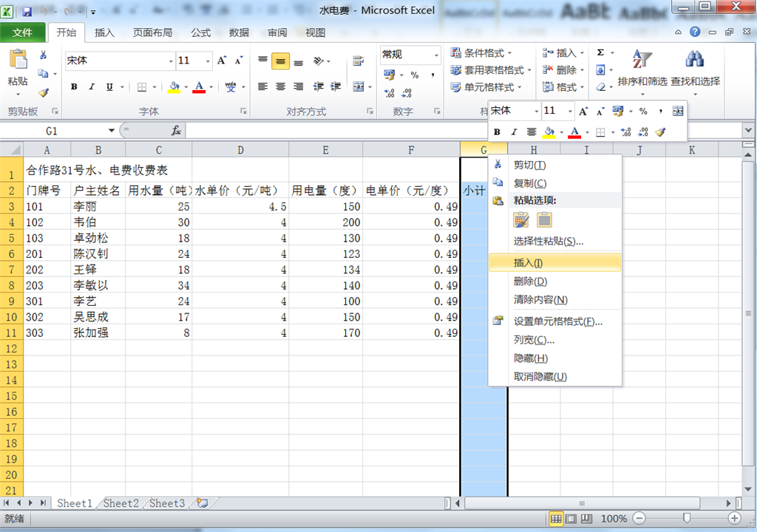This screenshot has width=757, height=532.
Task: Expand the ribbon font name dropdown
Action: (x=171, y=61)
